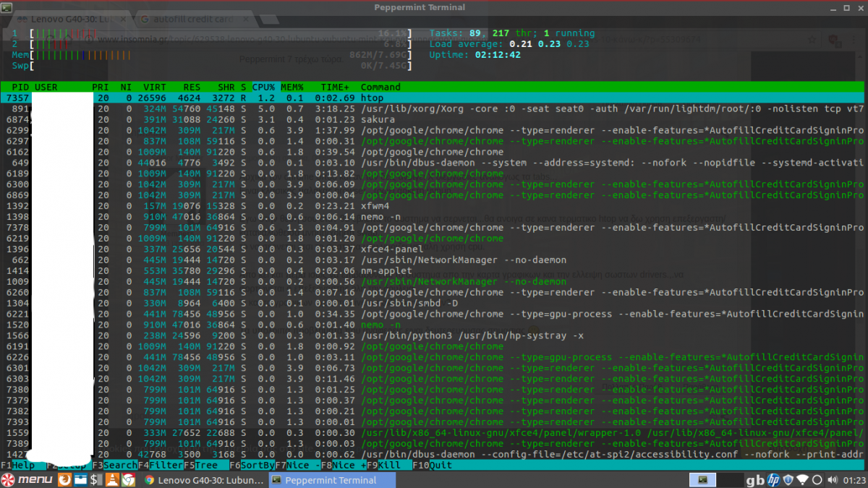Lower priority with F7 Nice -

tap(297, 465)
